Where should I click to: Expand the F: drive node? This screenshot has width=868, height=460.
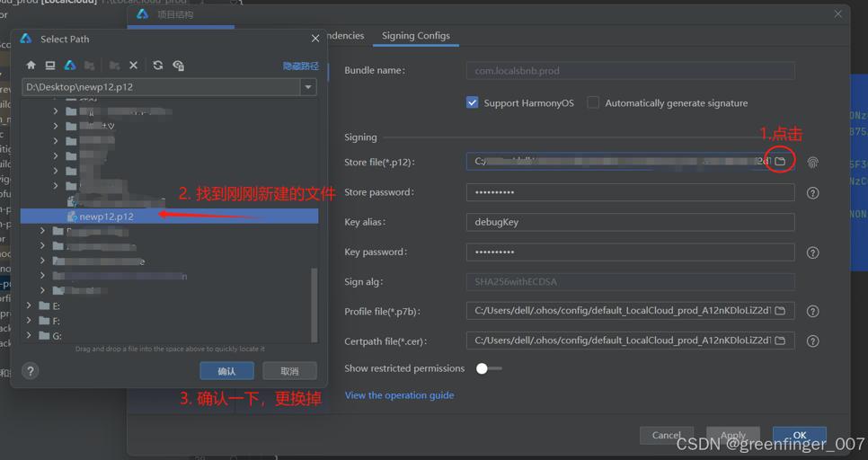[29, 321]
